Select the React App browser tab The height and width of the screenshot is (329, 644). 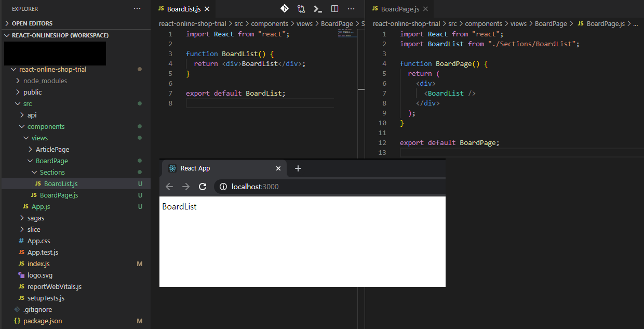[x=224, y=168]
